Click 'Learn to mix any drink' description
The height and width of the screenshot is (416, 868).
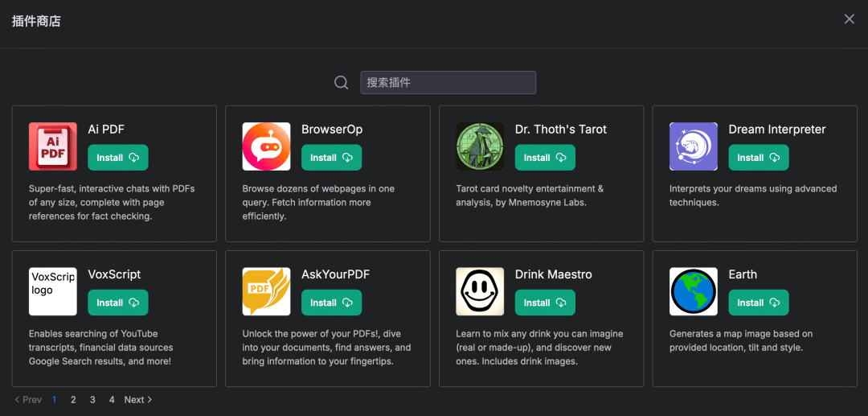(540, 348)
